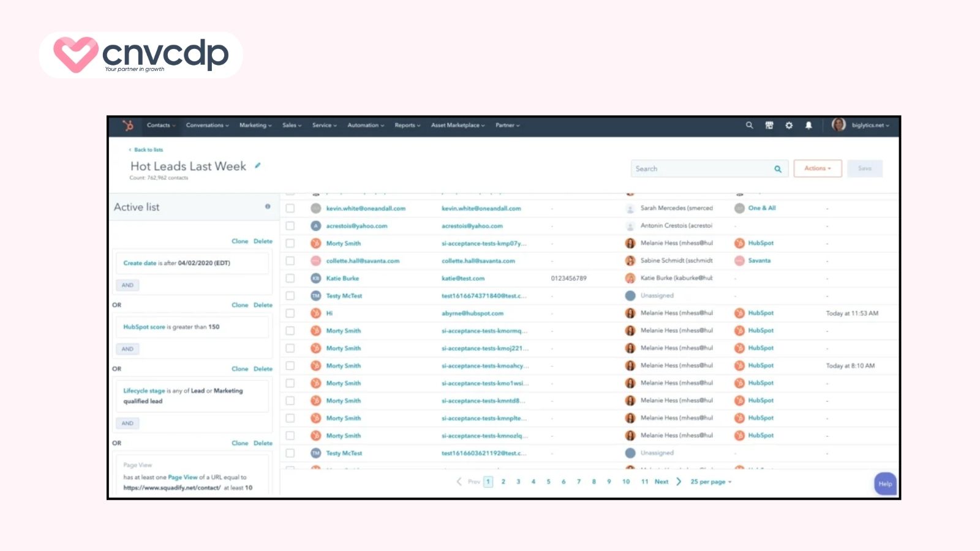Go to page 11
980x551 pixels.
point(645,482)
